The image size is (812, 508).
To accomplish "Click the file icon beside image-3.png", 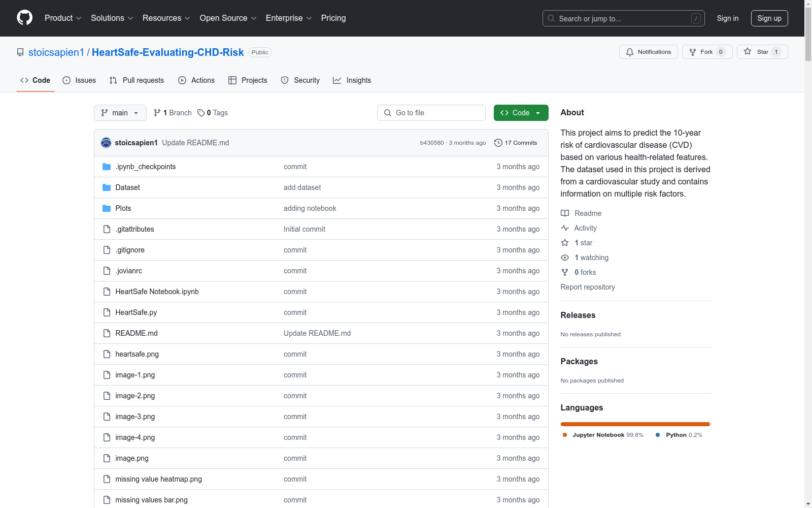I will [107, 417].
